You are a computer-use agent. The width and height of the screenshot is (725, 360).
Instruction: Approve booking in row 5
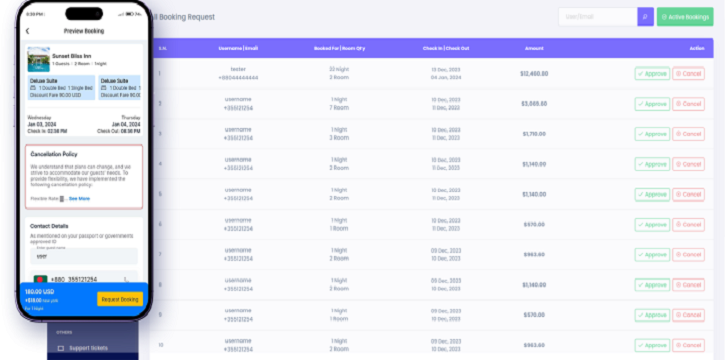(x=652, y=195)
